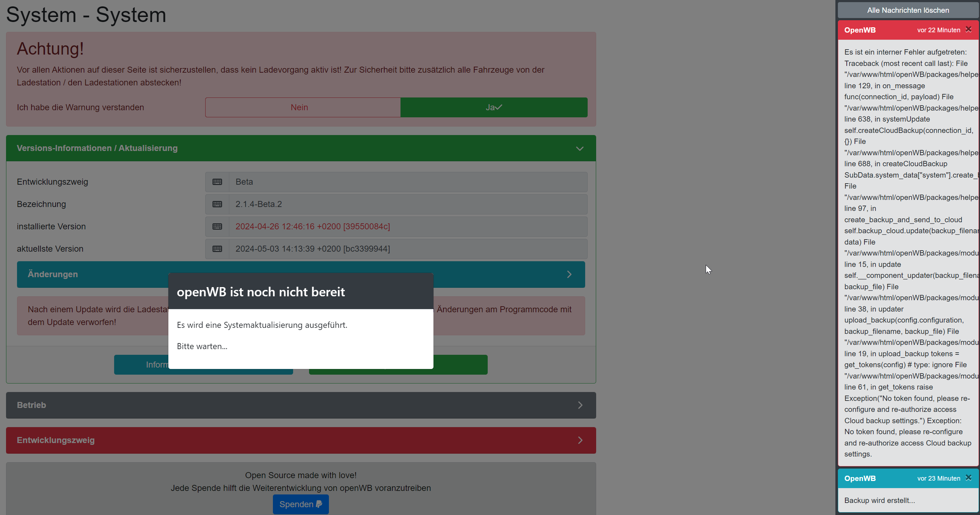Click the red OpenWB notification header
The height and width of the screenshot is (515, 980).
click(x=875, y=30)
